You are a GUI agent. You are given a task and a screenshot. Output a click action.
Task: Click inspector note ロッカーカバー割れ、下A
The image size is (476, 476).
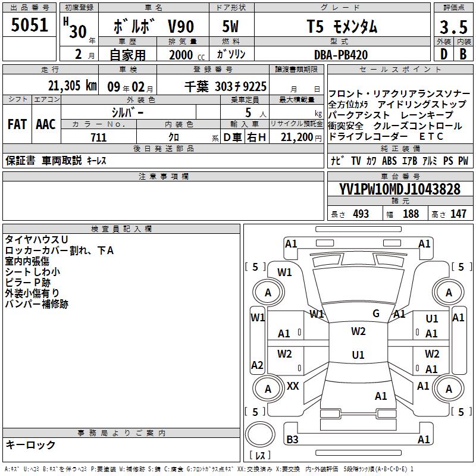pos(59,250)
